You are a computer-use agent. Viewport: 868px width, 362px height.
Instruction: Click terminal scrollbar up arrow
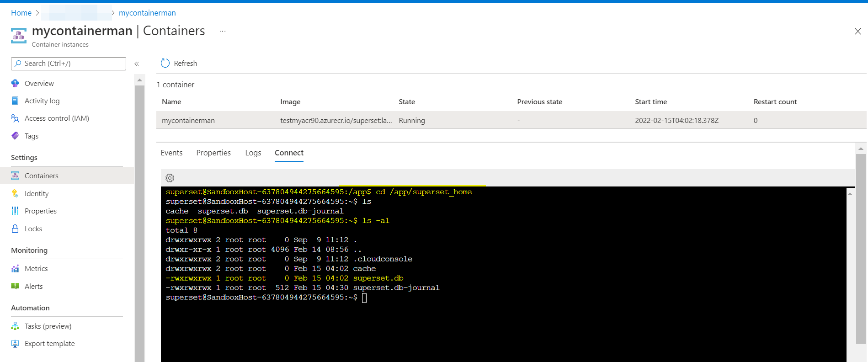tap(850, 194)
